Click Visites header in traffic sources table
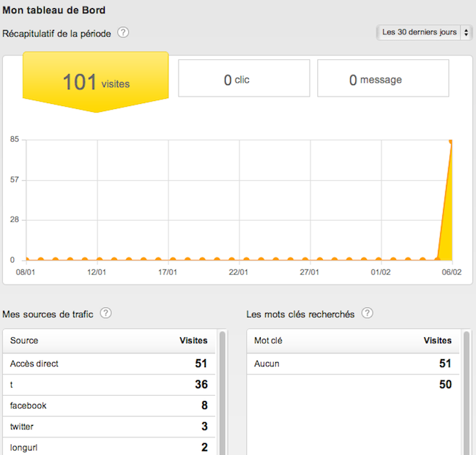Viewport: 476px width, 455px height. [193, 341]
